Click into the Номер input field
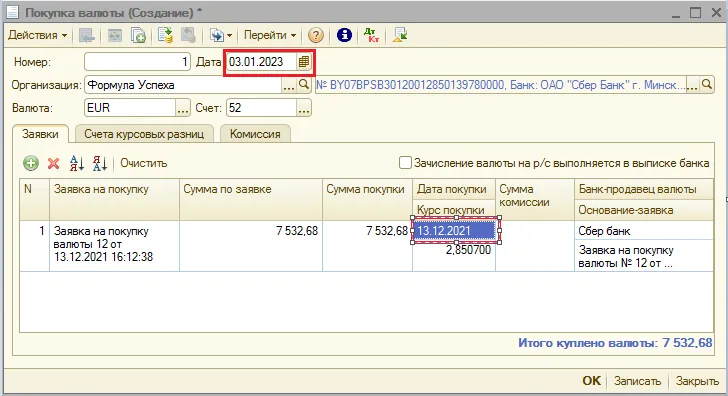Image resolution: width=728 pixels, height=396 pixels. click(137, 62)
